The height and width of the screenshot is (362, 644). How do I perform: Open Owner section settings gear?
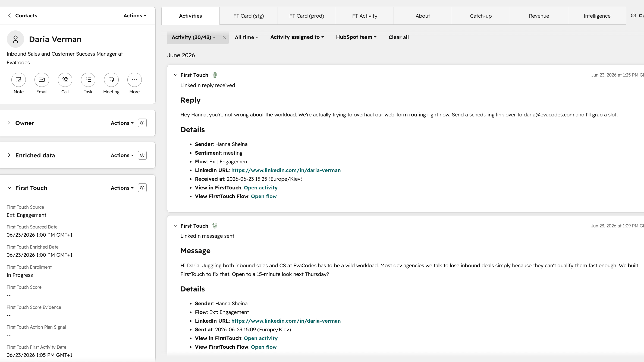[x=142, y=123]
